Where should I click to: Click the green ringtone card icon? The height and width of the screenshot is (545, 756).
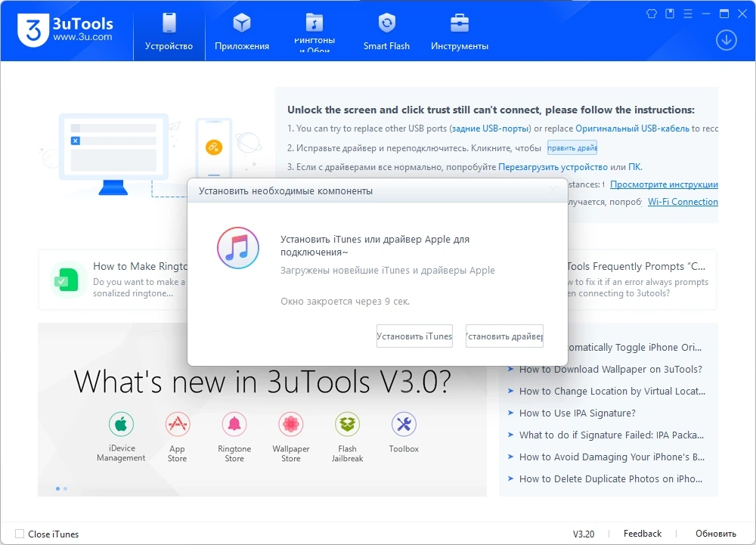click(67, 280)
